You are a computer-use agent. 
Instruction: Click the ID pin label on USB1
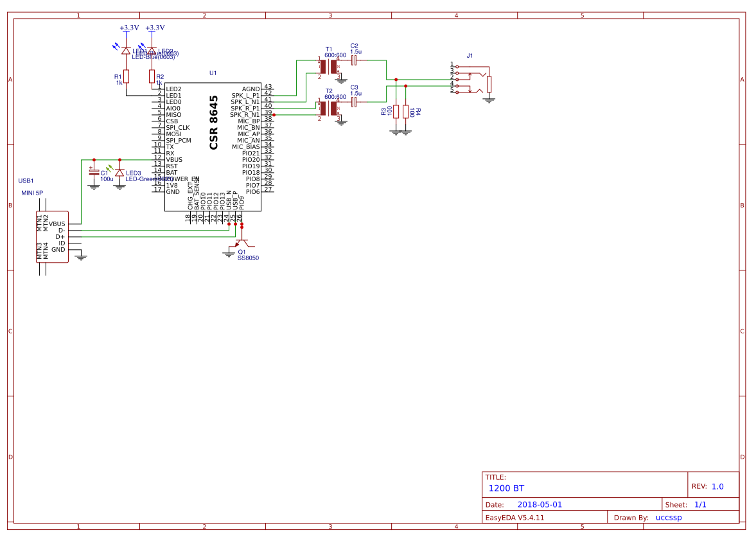point(62,243)
